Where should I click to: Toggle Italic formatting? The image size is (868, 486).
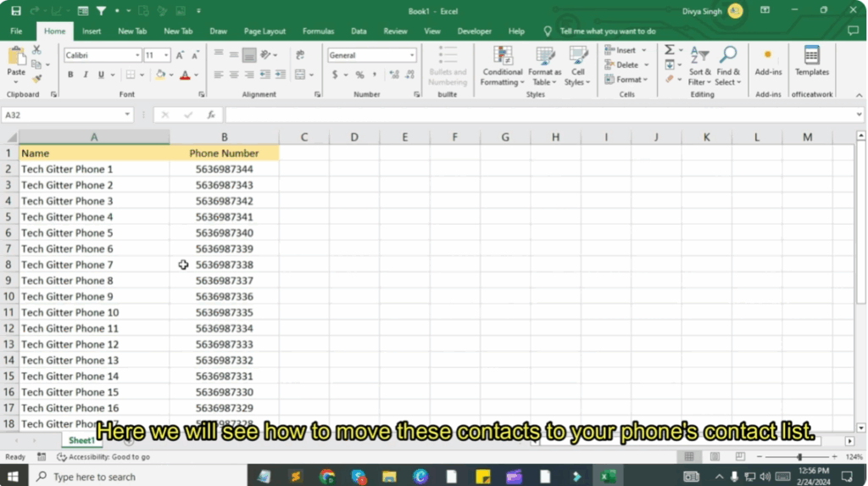[86, 75]
